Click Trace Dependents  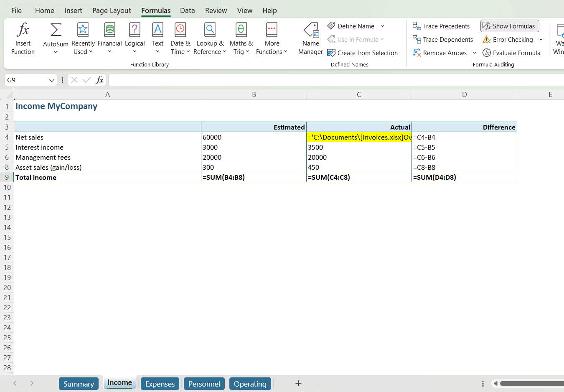click(x=443, y=39)
